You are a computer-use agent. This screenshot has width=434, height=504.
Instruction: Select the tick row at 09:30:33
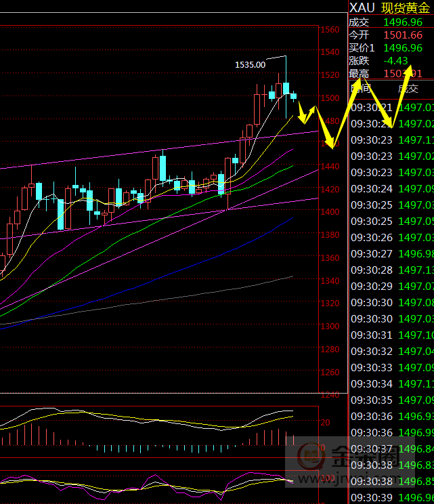(391, 367)
